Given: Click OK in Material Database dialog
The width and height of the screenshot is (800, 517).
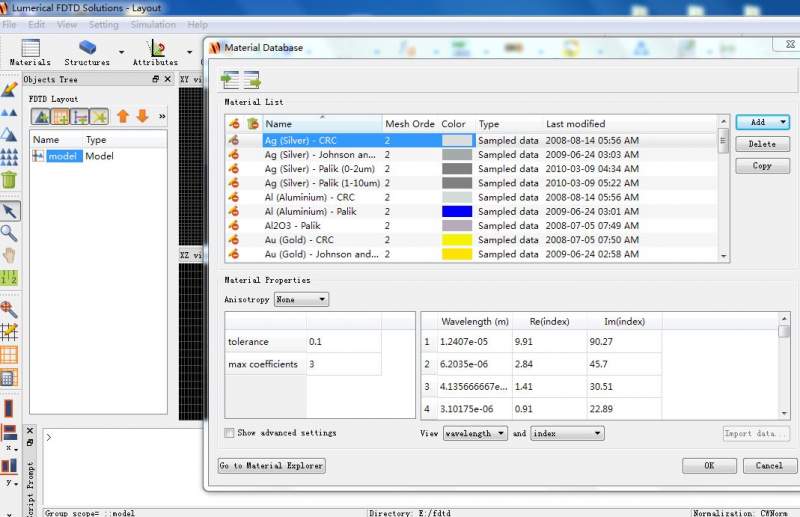Looking at the screenshot, I should (709, 465).
